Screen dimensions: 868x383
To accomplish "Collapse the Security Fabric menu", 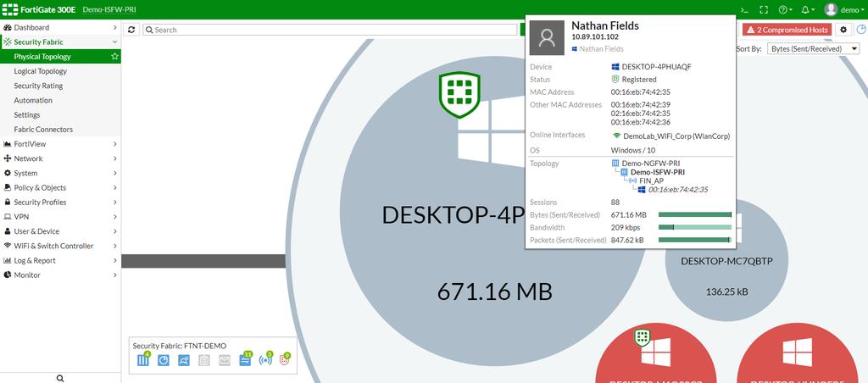I will click(x=60, y=42).
